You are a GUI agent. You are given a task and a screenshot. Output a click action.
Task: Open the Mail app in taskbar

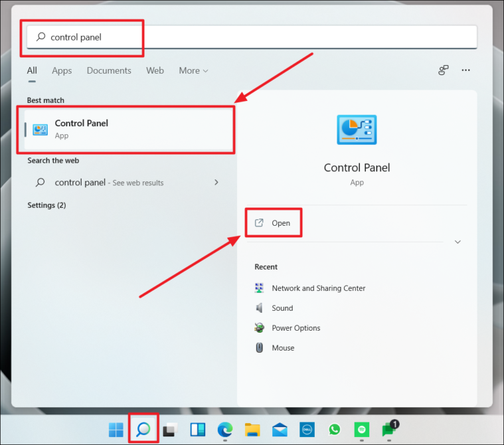click(280, 430)
